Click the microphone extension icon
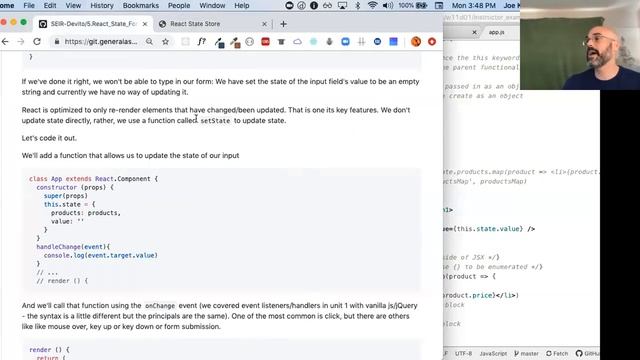The height and width of the screenshot is (360, 640). [329, 42]
